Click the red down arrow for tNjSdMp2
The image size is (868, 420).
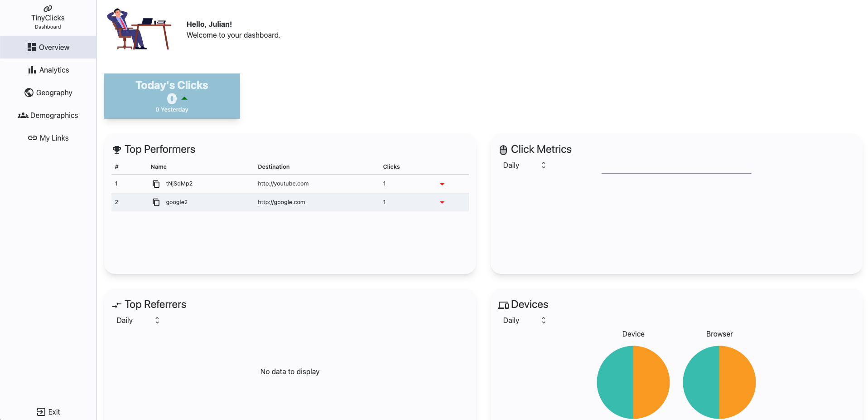(442, 184)
